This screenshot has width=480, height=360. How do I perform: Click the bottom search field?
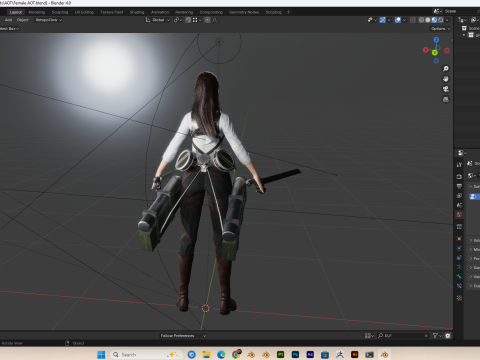(403, 336)
